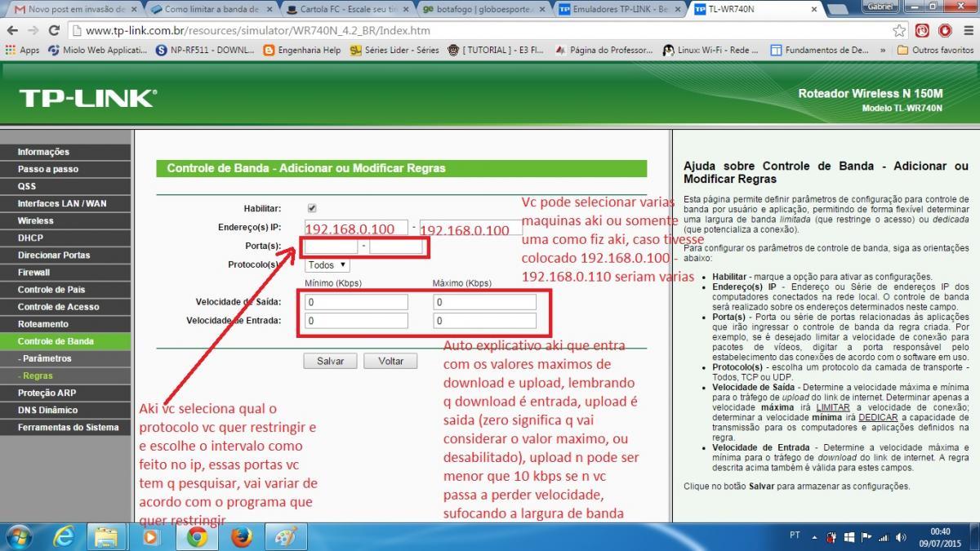Open Direcionar Portas menu item
This screenshot has width=980, height=551.
pyautogui.click(x=65, y=255)
